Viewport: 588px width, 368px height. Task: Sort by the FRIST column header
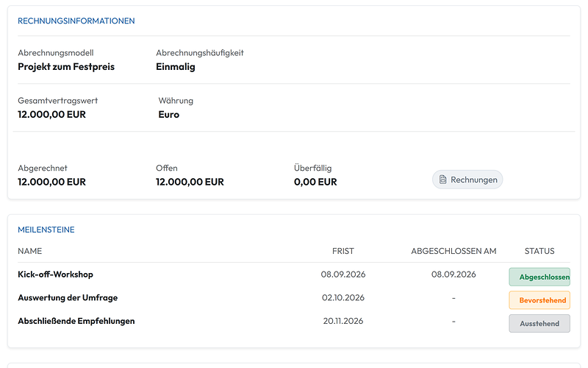tap(343, 251)
